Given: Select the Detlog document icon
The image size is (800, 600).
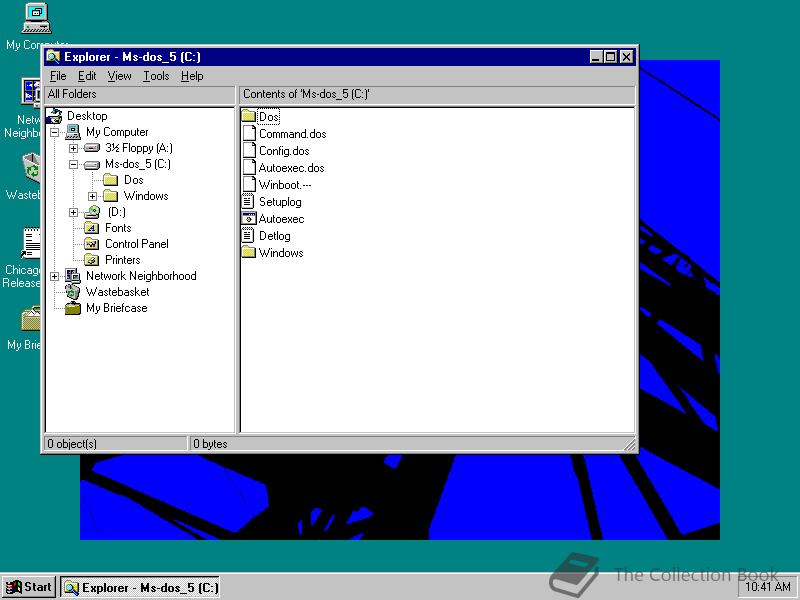Looking at the screenshot, I should (x=248, y=235).
